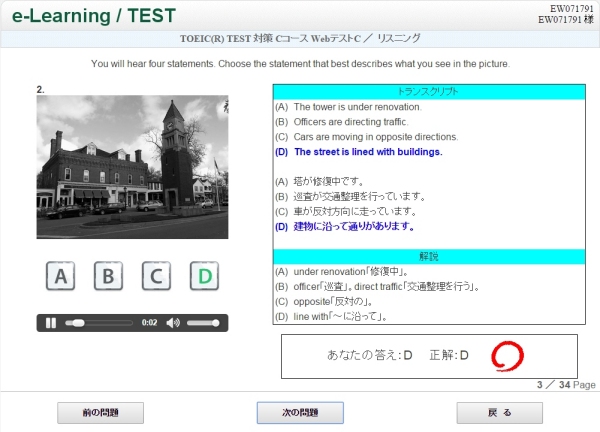Mute audio with the speaker icon

[x=173, y=323]
